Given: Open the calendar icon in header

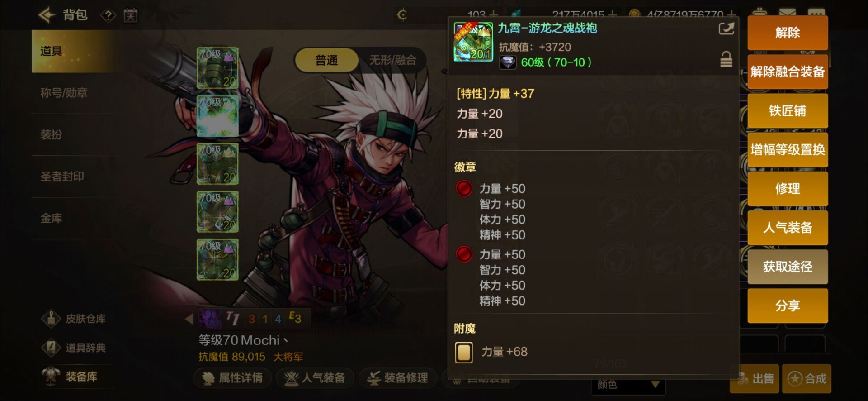Looking at the screenshot, I should [x=131, y=16].
